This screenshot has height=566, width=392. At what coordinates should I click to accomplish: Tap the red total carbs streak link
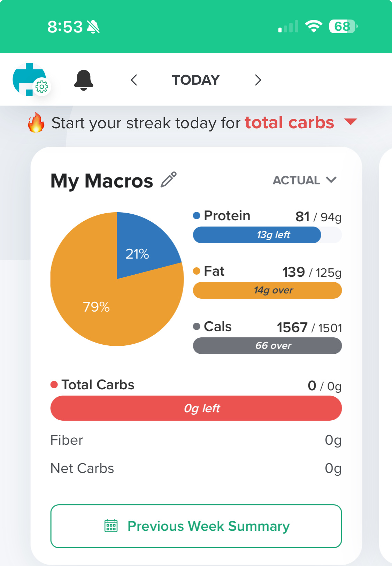[x=289, y=123]
